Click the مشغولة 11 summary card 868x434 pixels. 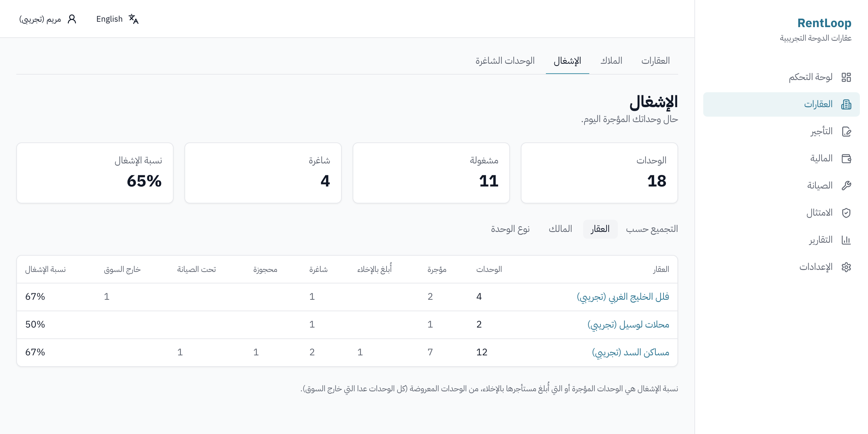(x=431, y=173)
